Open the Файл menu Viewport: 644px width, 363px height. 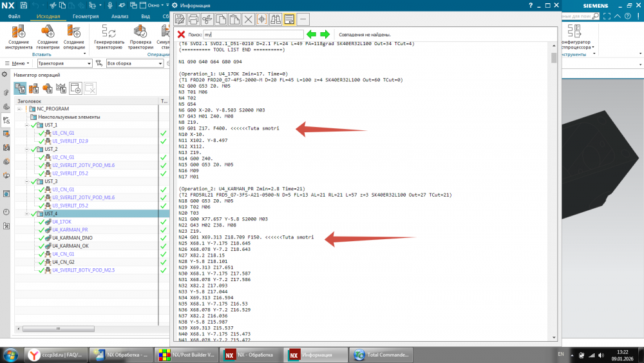[x=14, y=16]
